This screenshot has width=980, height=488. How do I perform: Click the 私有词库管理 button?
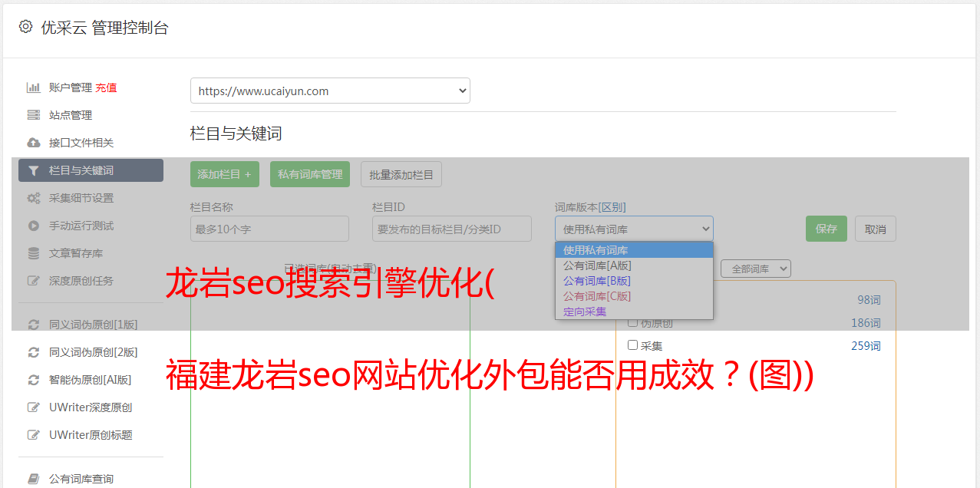310,174
